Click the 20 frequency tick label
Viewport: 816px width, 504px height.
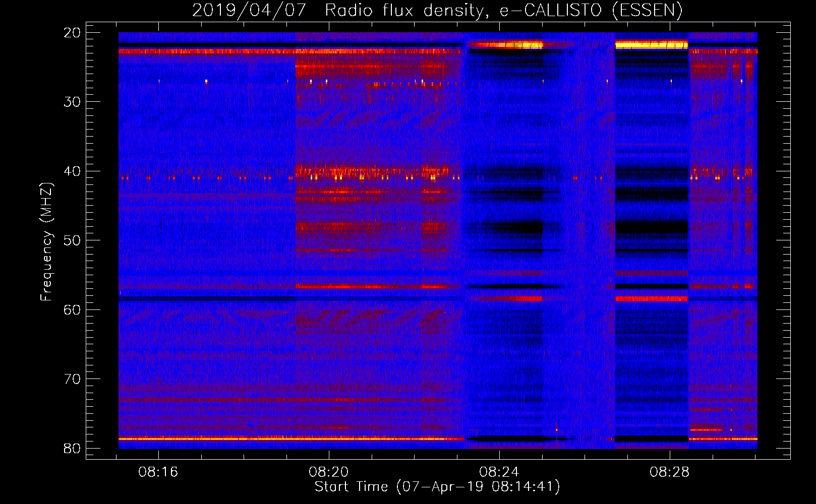(73, 33)
